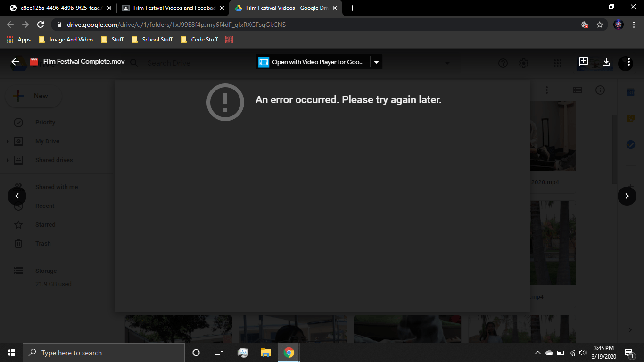
Task: Expand the My Drive tree item
Action: (x=7, y=141)
